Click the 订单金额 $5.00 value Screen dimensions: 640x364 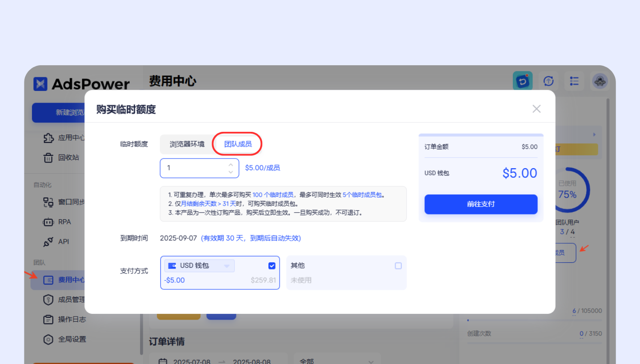point(529,147)
